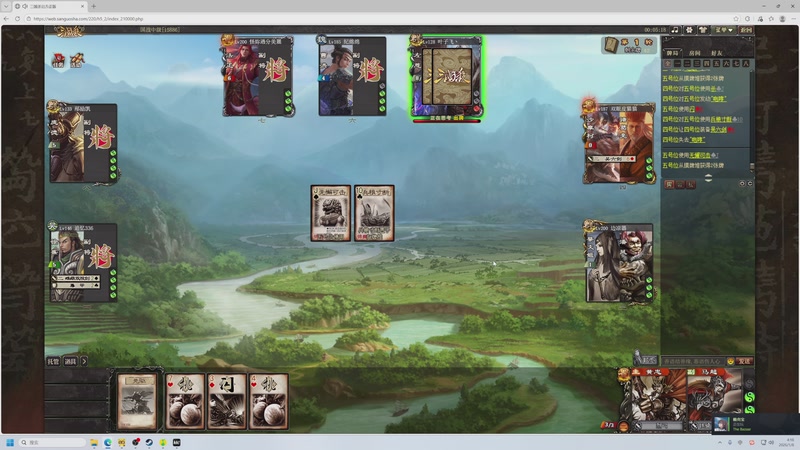Image resolution: width=800 pixels, height=450 pixels.
Task: Open the emoji face picker
Action: pos(731,361)
